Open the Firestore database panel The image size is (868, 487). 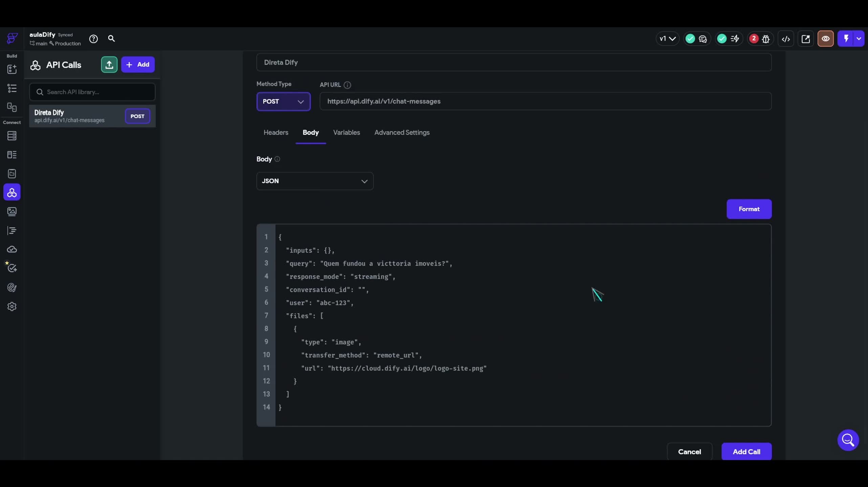[12, 136]
